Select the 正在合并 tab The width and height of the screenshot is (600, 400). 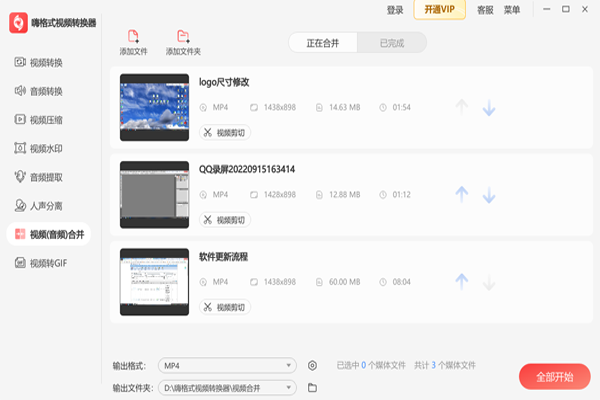click(x=323, y=43)
